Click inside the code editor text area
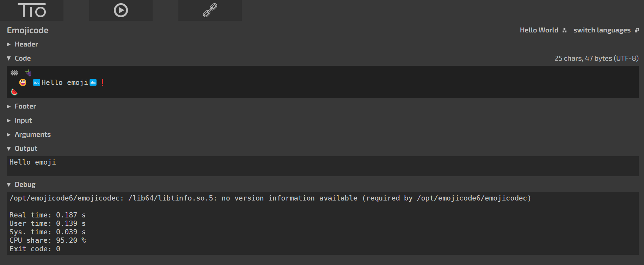 [x=323, y=82]
